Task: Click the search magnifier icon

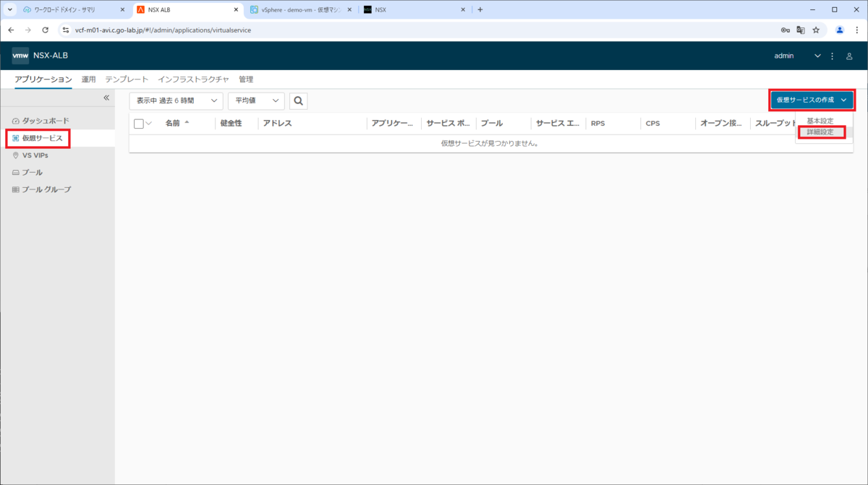Action: pyautogui.click(x=298, y=101)
